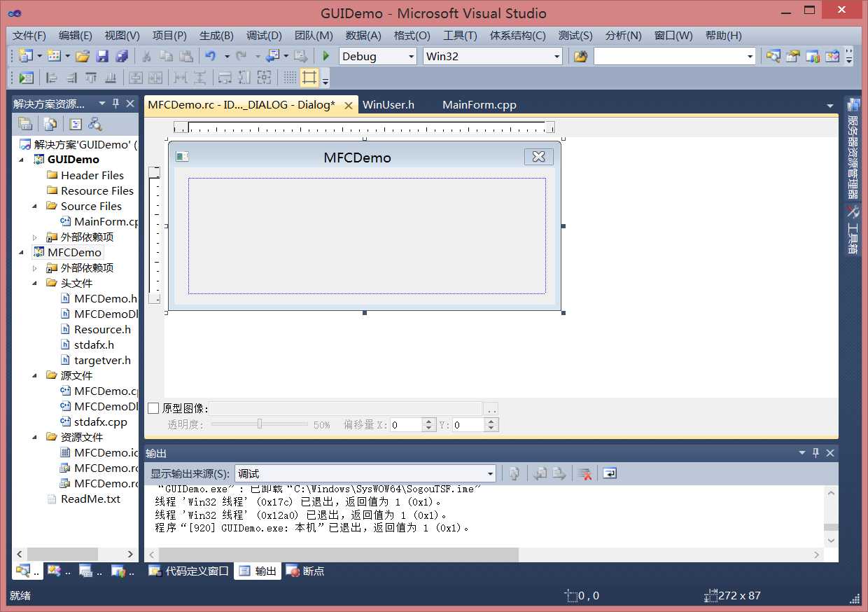The image size is (868, 612).
Task: Click the 偏移量 X input field
Action: [406, 424]
